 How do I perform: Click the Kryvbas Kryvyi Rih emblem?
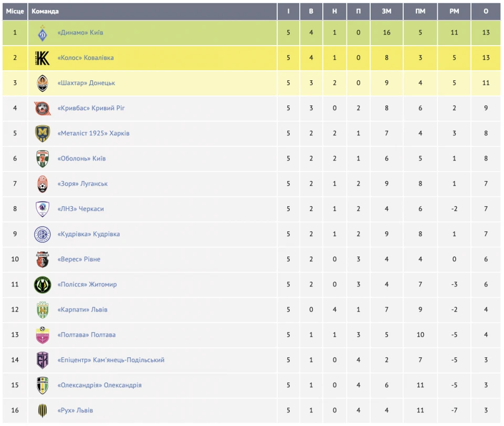tap(43, 108)
